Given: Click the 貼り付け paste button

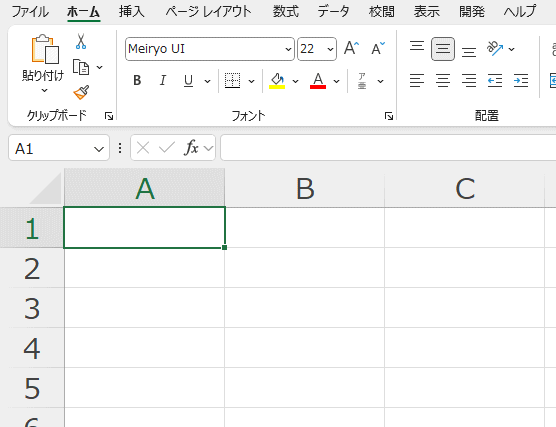Looking at the screenshot, I should (43, 64).
